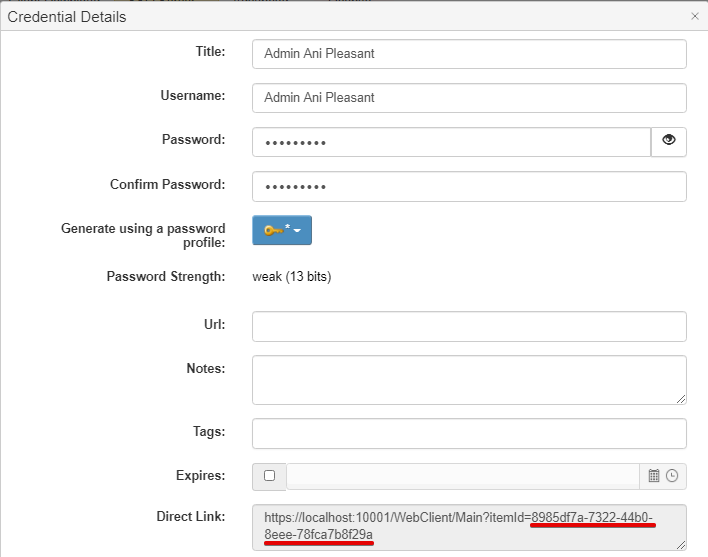This screenshot has height=557, width=708.
Task: Click the Direct Link text box
Action: 468,527
